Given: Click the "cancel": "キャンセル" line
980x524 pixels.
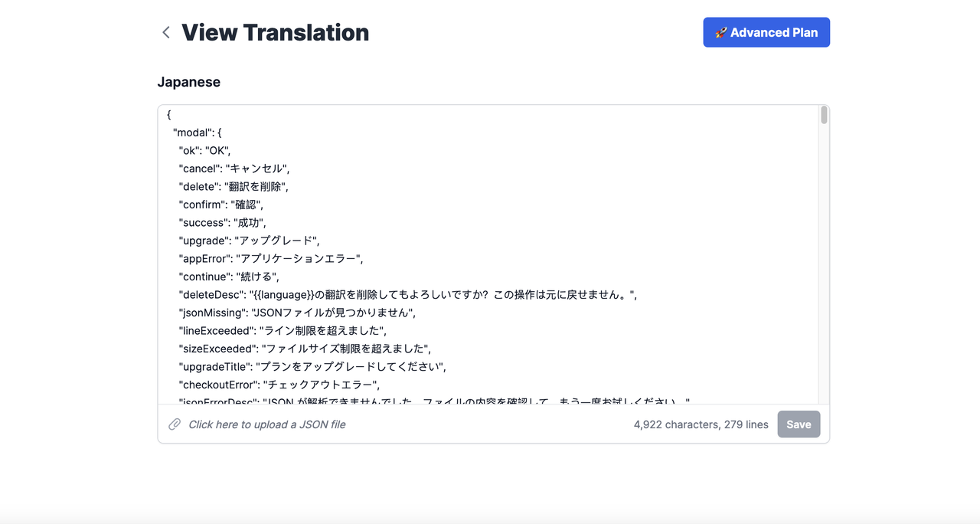Looking at the screenshot, I should pos(234,169).
